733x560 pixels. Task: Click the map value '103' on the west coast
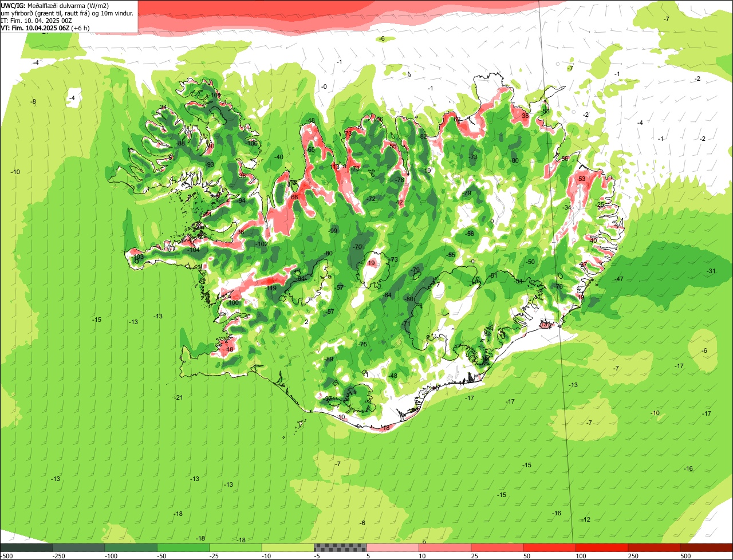tap(139, 257)
